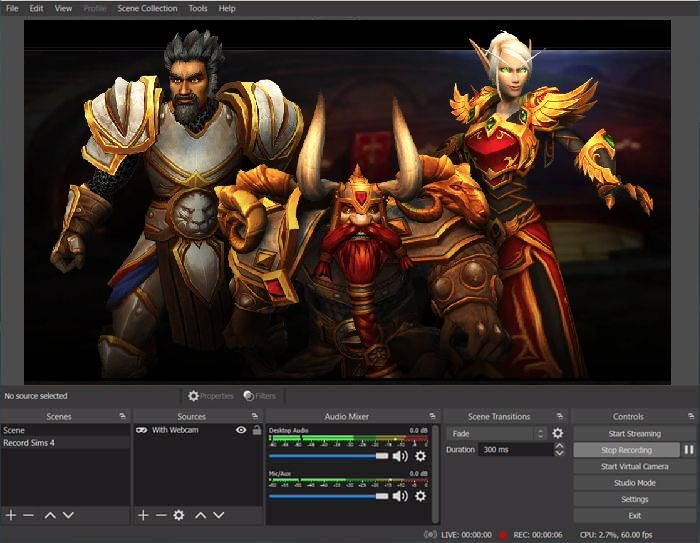
Task: Click the LIVE: 00:00:00 timer
Action: (x=466, y=535)
